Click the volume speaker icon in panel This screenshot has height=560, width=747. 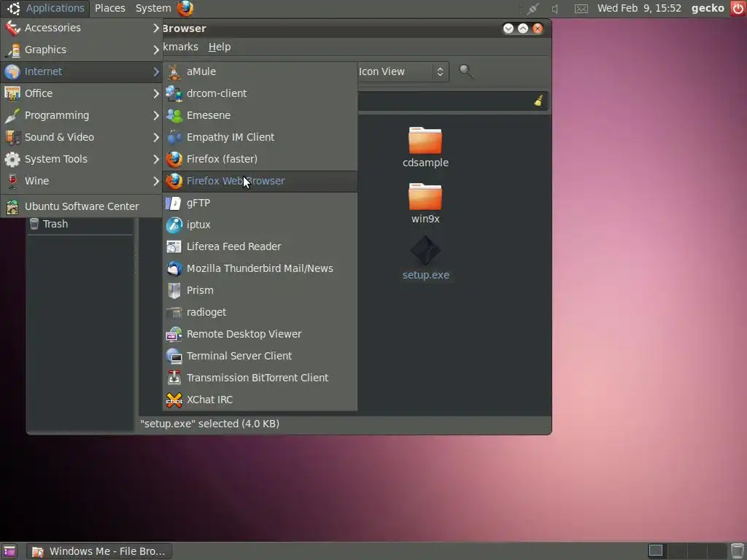coord(555,9)
